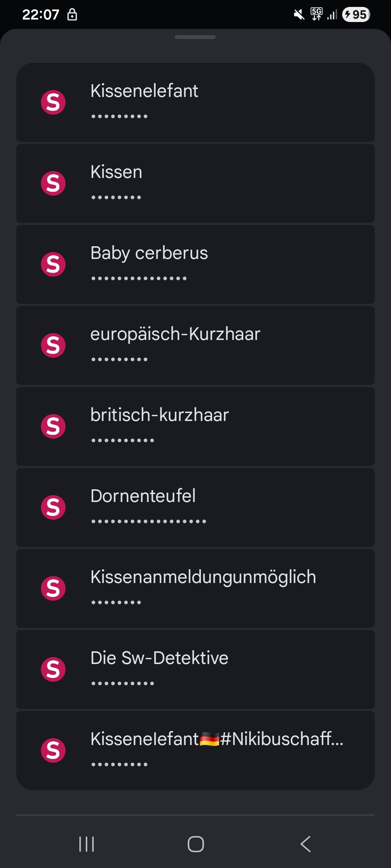Tap the clock showing 22:07
The width and height of the screenshot is (391, 868).
point(41,15)
